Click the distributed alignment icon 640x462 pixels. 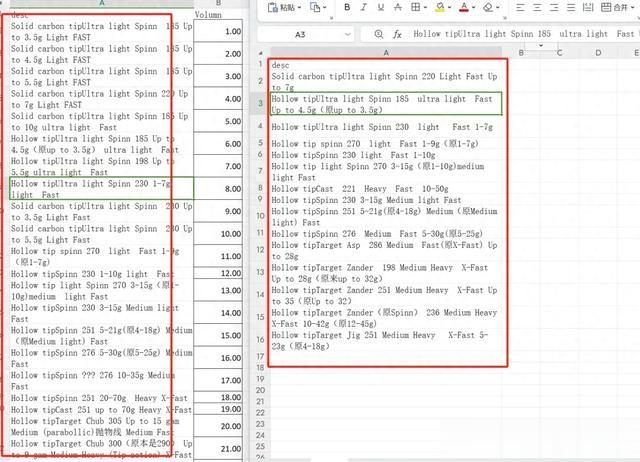(588, 7)
